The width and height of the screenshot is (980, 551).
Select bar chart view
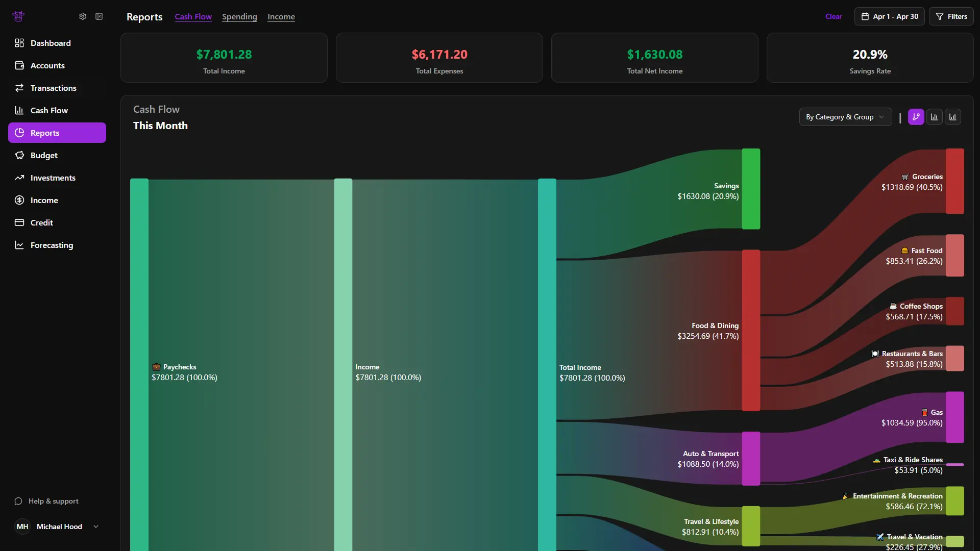tap(935, 117)
